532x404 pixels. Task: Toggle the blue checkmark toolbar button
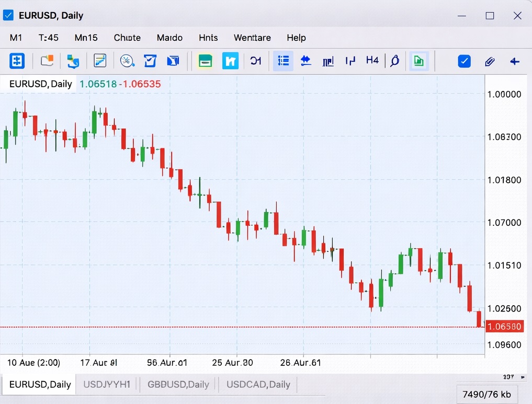click(464, 61)
